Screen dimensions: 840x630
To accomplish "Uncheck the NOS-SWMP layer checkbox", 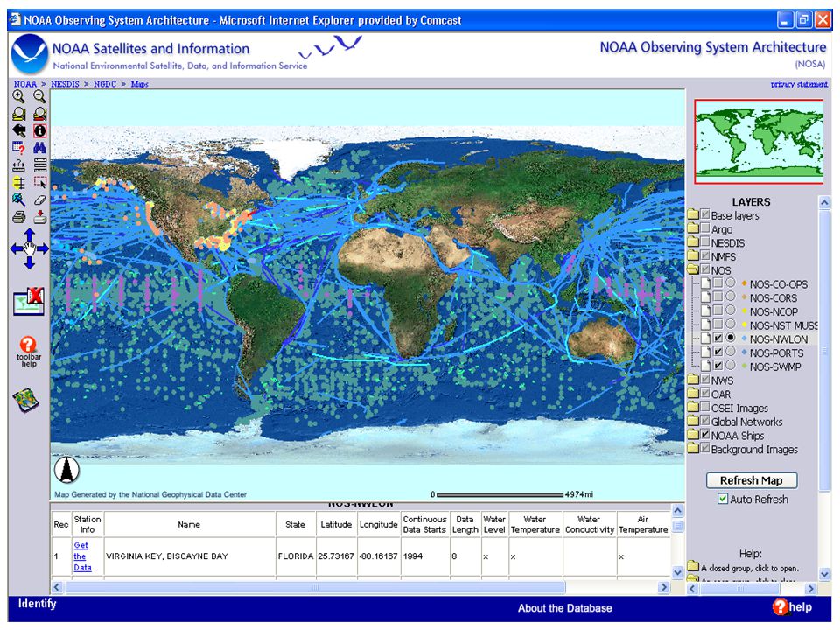I will (717, 366).
